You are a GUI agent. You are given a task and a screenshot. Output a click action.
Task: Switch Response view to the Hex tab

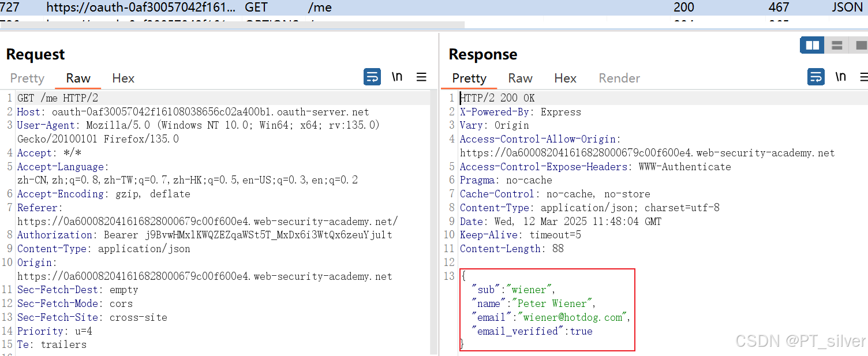[565, 78]
